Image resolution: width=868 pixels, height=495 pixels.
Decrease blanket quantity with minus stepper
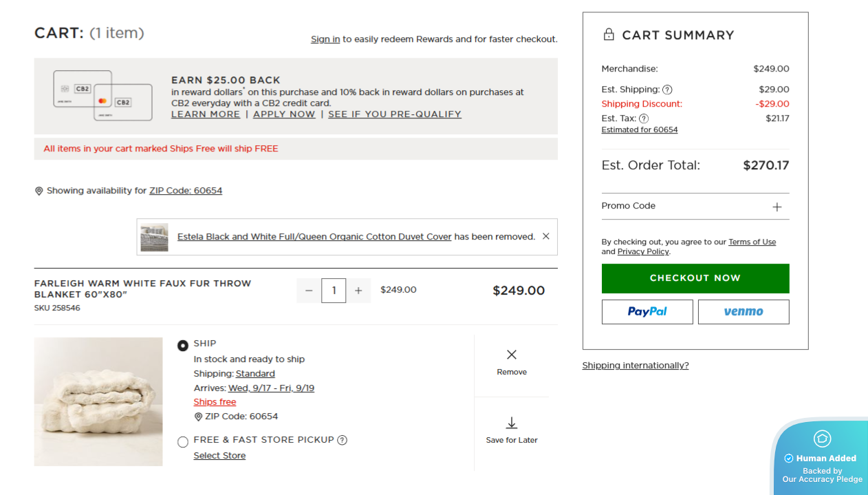pyautogui.click(x=308, y=290)
